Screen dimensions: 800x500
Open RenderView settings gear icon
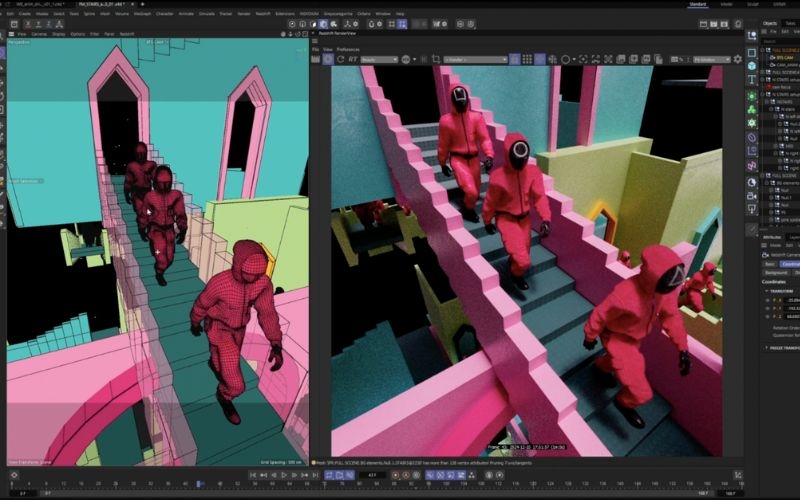738,59
